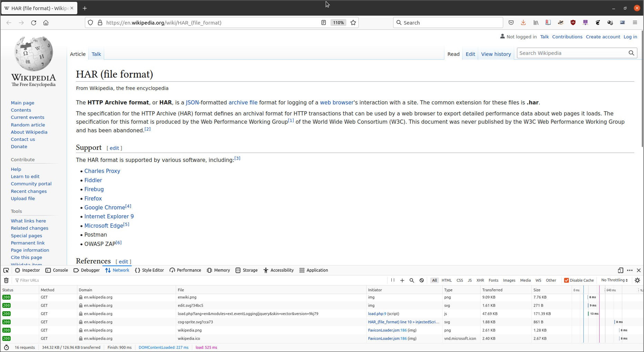Click the request blocking icon
This screenshot has height=352, width=644.
(x=422, y=280)
